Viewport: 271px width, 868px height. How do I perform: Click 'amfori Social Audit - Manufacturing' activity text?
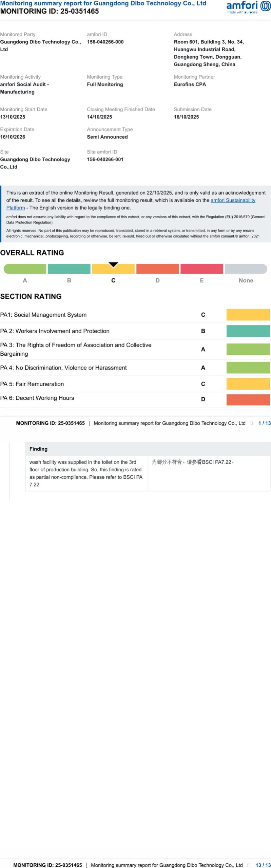click(x=24, y=88)
